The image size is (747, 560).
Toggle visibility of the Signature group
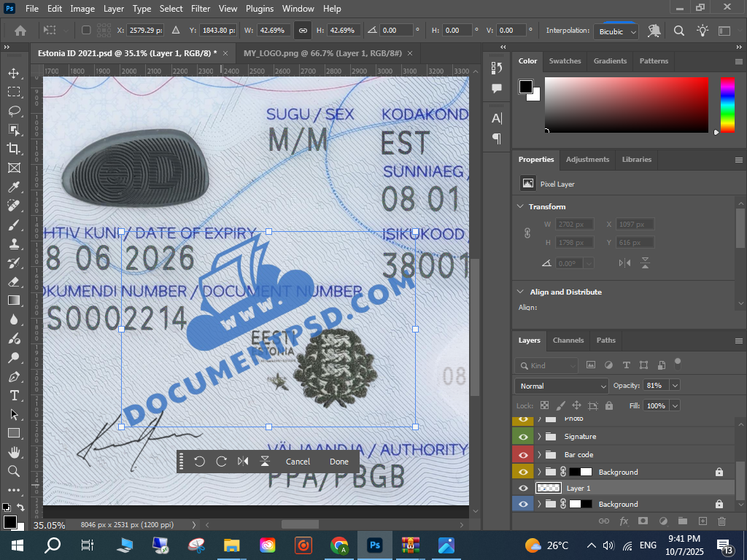(523, 437)
